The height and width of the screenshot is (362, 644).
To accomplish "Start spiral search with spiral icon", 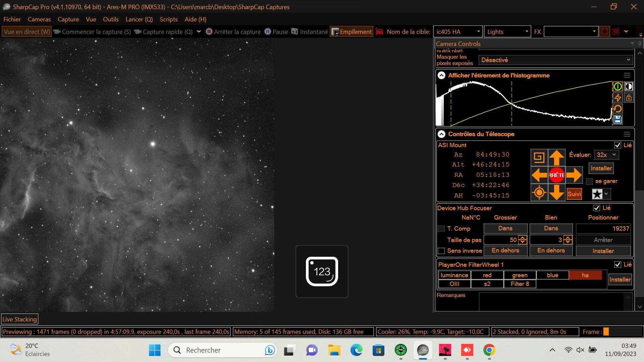I will pos(539,158).
